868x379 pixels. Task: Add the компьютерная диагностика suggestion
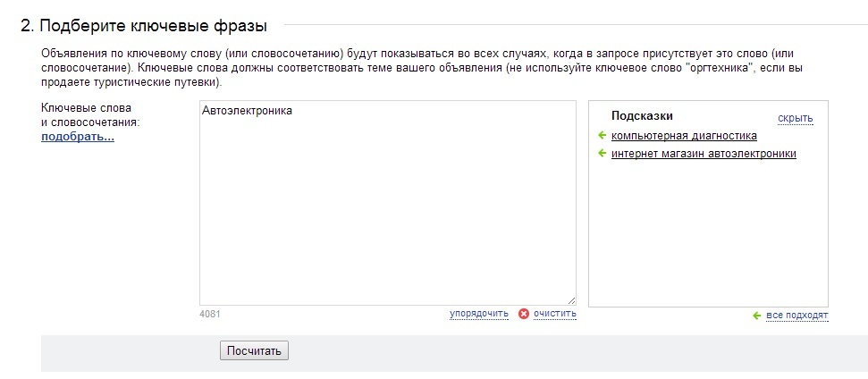click(x=684, y=136)
